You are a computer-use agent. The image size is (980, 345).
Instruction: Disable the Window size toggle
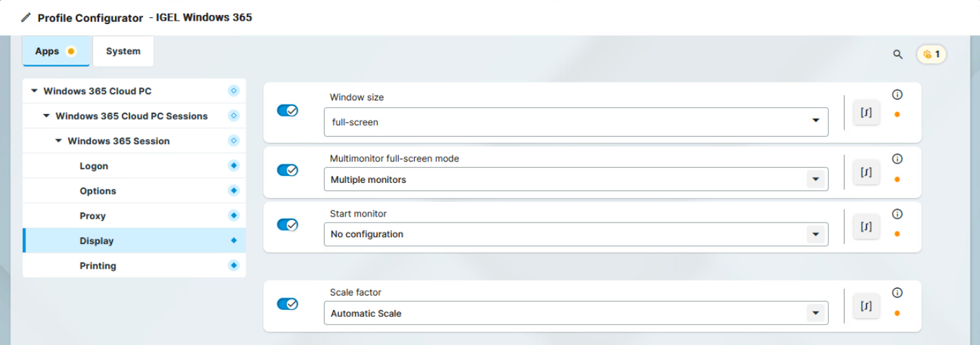tap(287, 111)
